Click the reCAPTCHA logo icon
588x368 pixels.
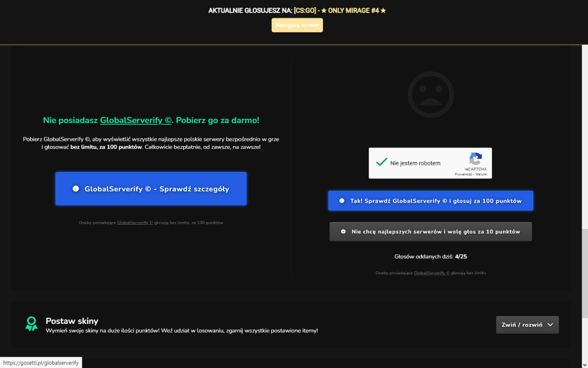tap(476, 159)
